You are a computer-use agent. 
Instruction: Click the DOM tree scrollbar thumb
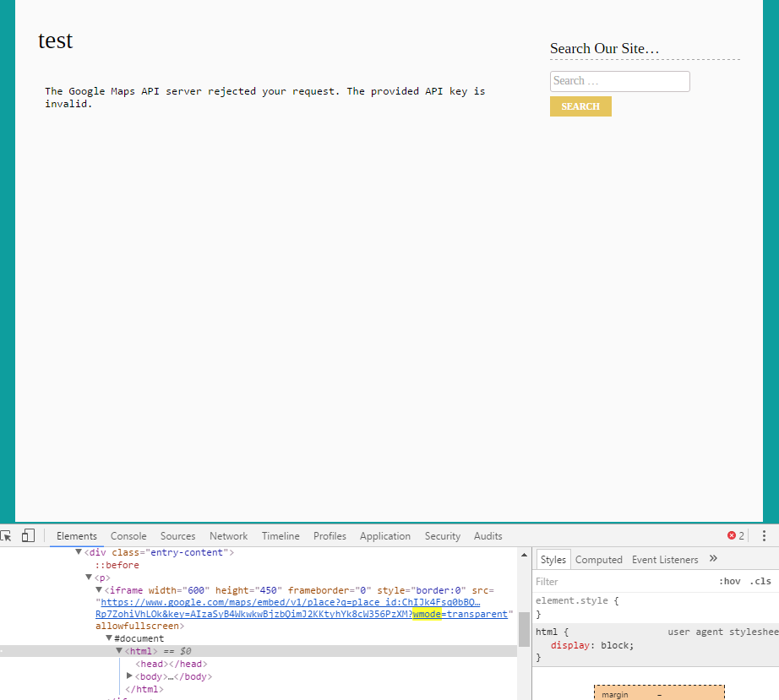[524, 629]
